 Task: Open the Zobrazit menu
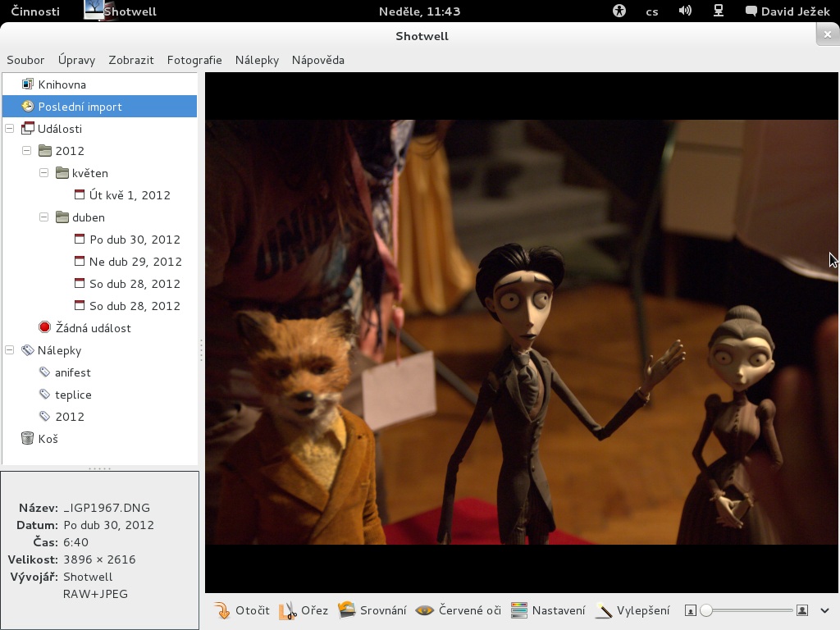(131, 60)
